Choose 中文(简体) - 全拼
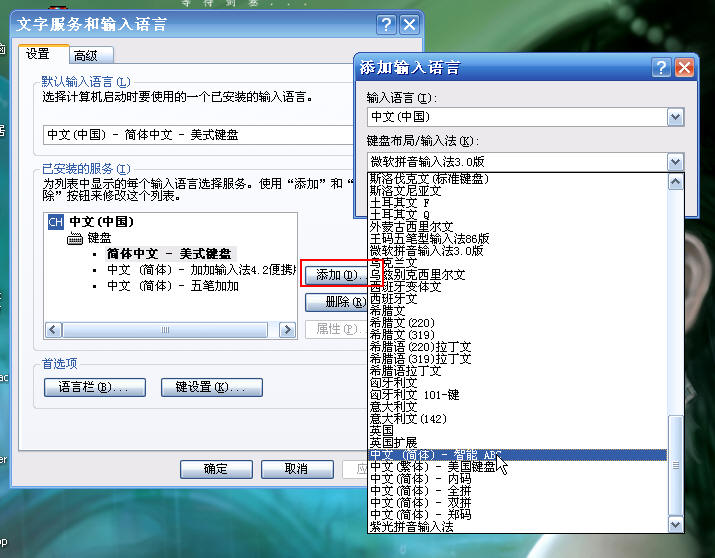The height and width of the screenshot is (558, 715). 517,491
